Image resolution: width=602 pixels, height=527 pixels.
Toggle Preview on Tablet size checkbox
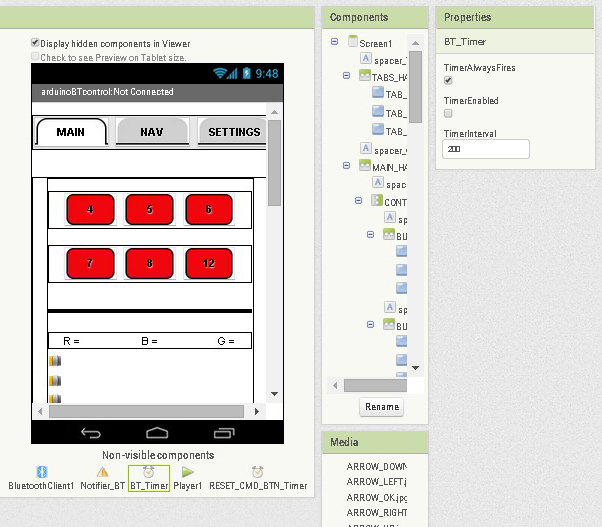[35, 57]
